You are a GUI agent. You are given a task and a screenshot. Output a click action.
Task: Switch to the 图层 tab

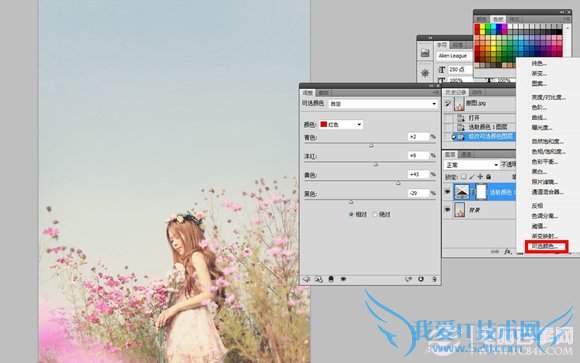(x=450, y=154)
